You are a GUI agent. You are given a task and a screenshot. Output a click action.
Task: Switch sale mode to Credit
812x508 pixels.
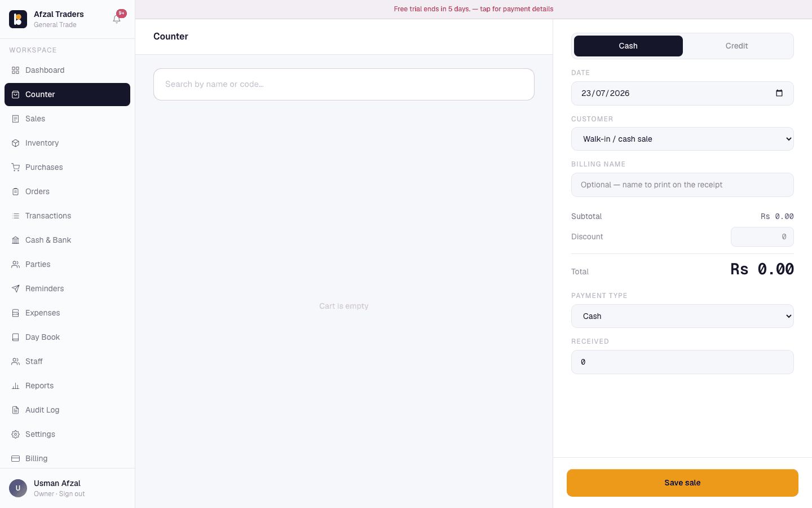point(736,46)
